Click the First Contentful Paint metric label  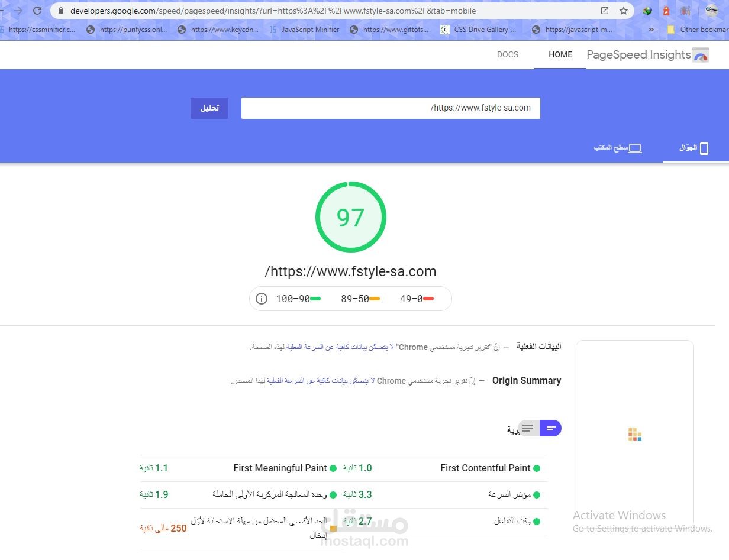tap(485, 468)
